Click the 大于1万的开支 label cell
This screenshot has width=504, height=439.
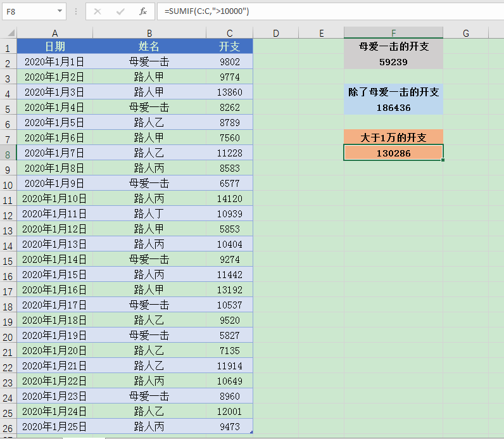point(393,137)
